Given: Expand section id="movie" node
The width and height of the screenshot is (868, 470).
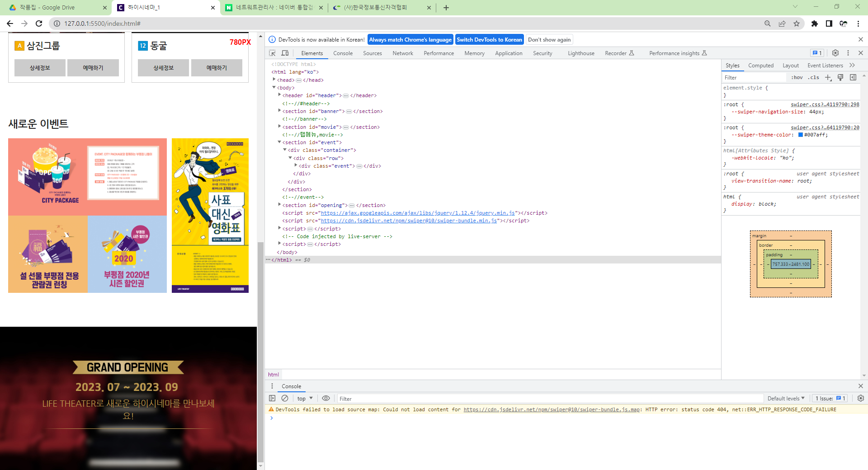Looking at the screenshot, I should tap(279, 127).
